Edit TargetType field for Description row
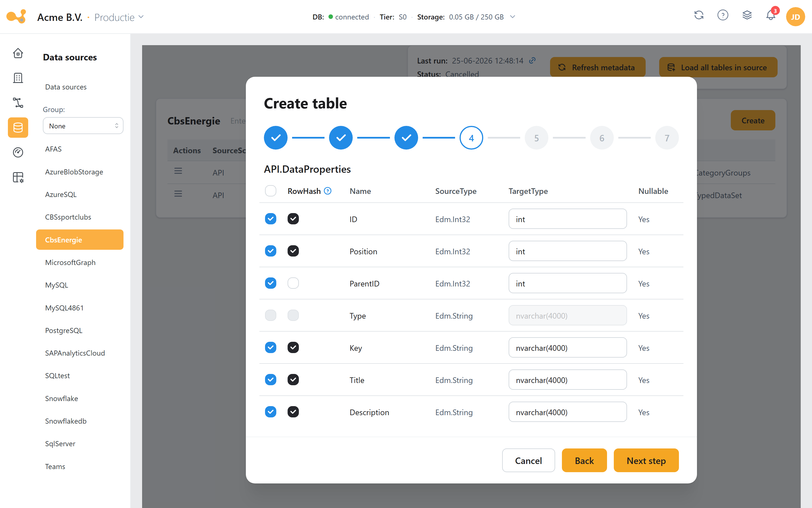812x508 pixels. coord(567,412)
